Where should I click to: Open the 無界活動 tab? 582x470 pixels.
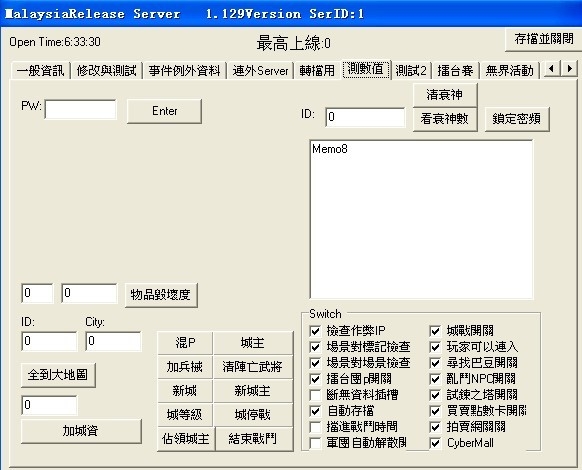(510, 71)
